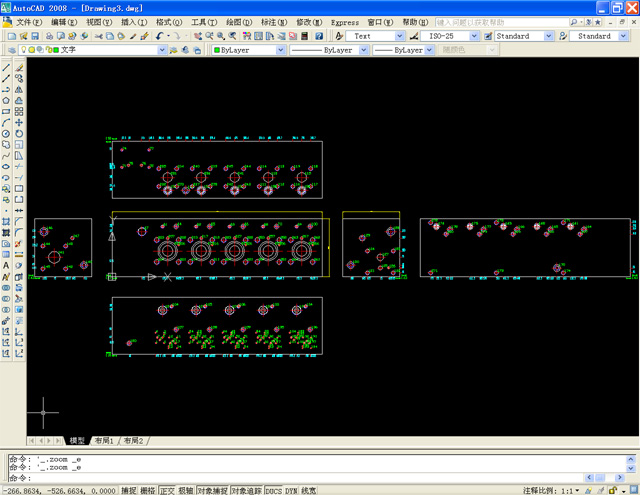Toggle 栅格 grid display in status bar
The width and height of the screenshot is (640, 495).
click(148, 491)
